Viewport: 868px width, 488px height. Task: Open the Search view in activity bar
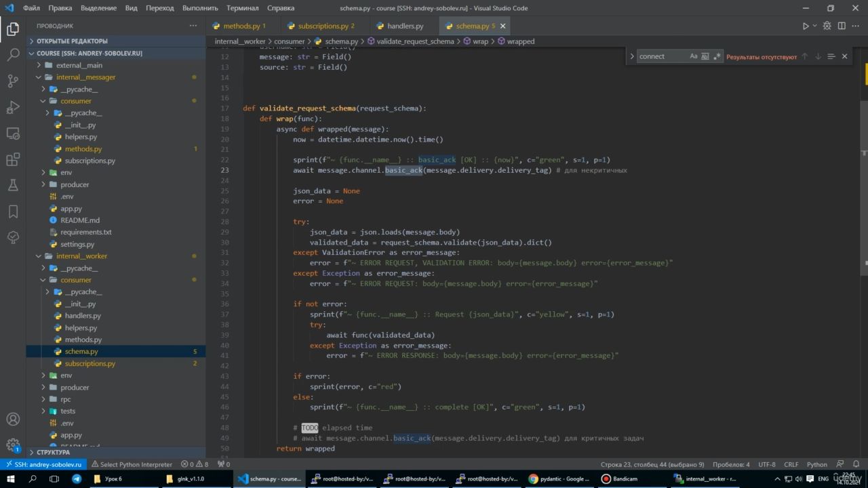pos(13,55)
